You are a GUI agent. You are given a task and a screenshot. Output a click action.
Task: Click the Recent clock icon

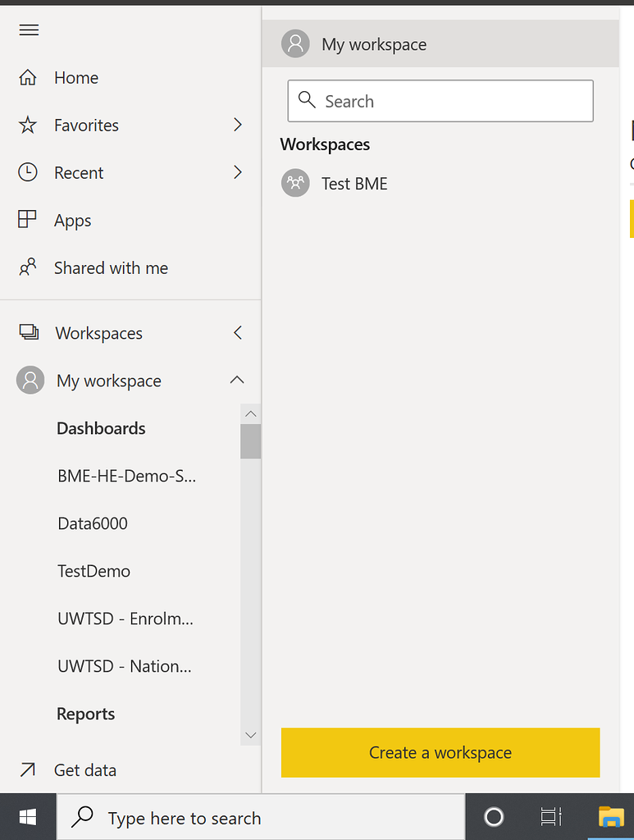29,172
